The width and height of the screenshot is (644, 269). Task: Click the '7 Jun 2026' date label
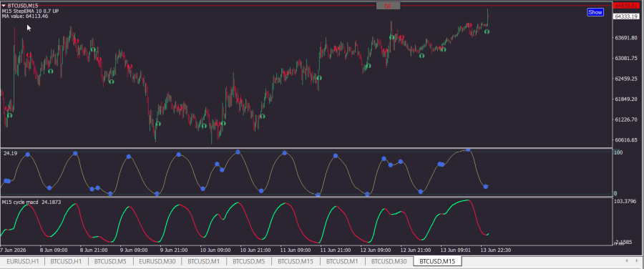(x=13, y=250)
